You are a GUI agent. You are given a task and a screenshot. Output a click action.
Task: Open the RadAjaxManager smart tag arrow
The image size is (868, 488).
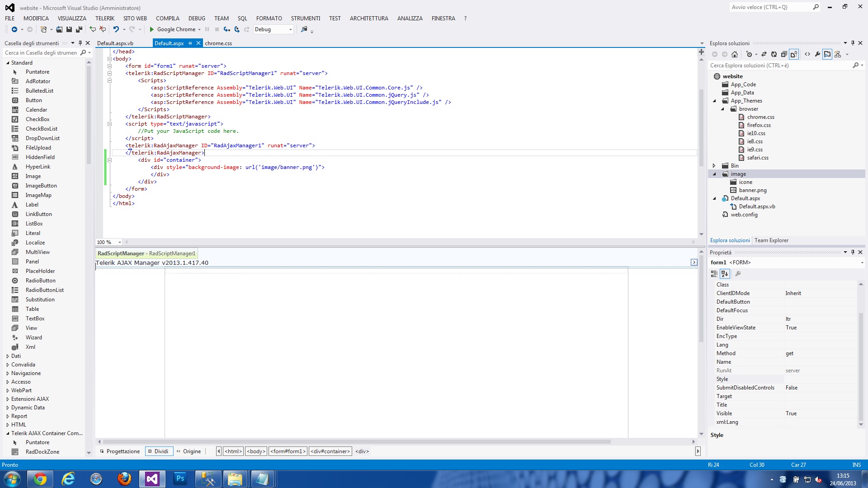tap(694, 263)
